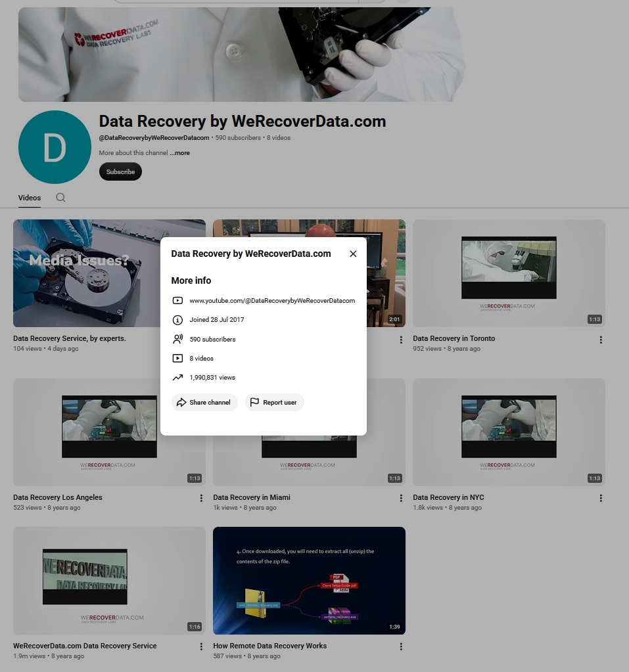This screenshot has height=672, width=629.
Task: Click the Share channel button
Action: 204,403
